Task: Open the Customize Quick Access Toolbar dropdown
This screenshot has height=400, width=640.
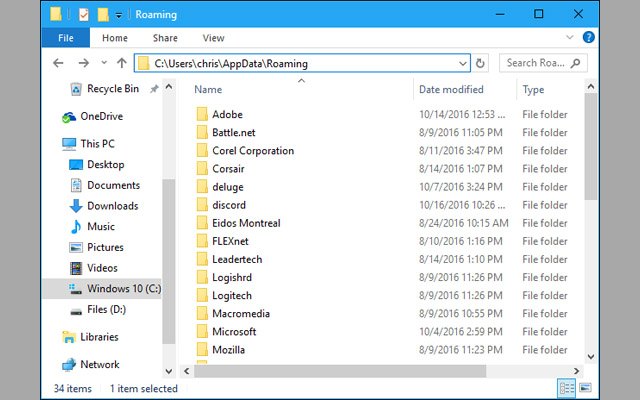Action: tap(119, 15)
